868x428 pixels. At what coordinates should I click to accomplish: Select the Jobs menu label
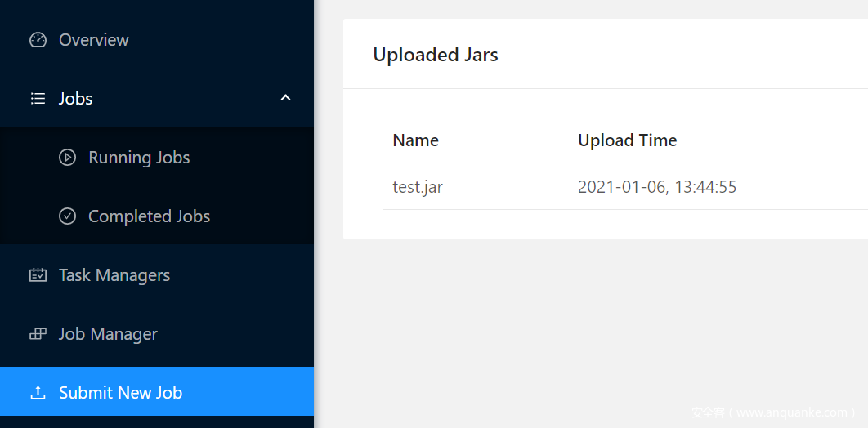pos(76,99)
